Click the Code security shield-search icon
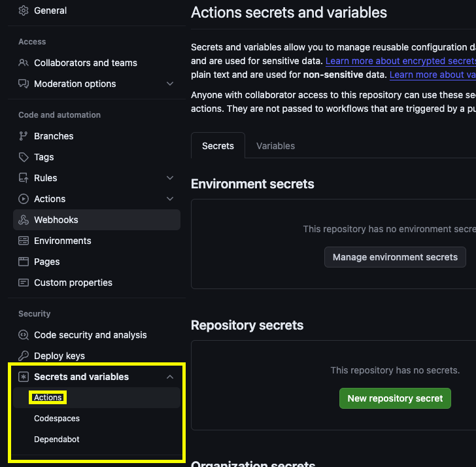476x467 pixels. coord(24,335)
